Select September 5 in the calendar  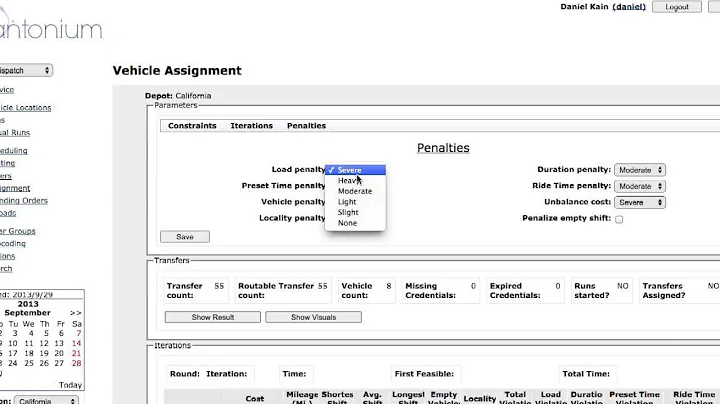click(46, 333)
